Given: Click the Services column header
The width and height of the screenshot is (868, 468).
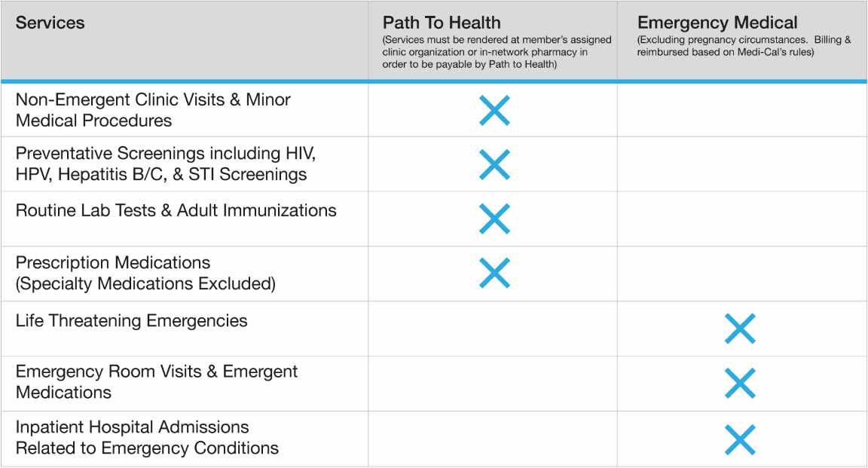Looking at the screenshot, I should [x=50, y=23].
